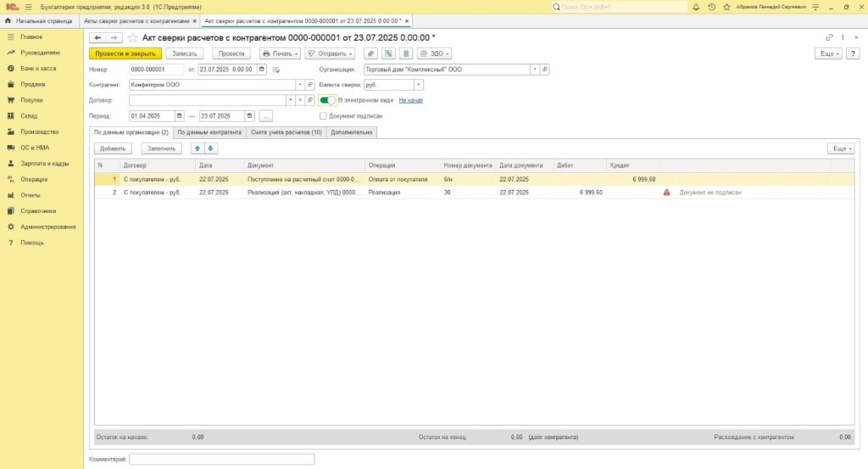This screenshot has width=868, height=469.
Task: Add document to favorites with star
Action: tap(132, 37)
